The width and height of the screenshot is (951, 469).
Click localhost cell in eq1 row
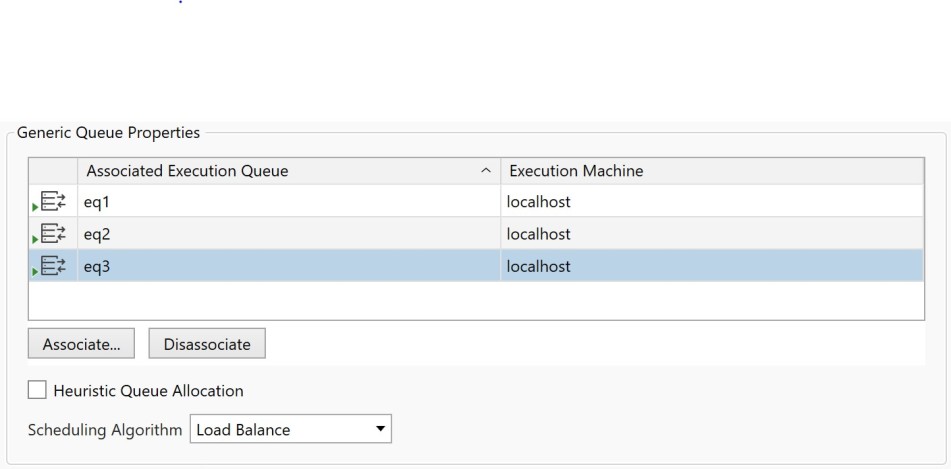pos(540,202)
